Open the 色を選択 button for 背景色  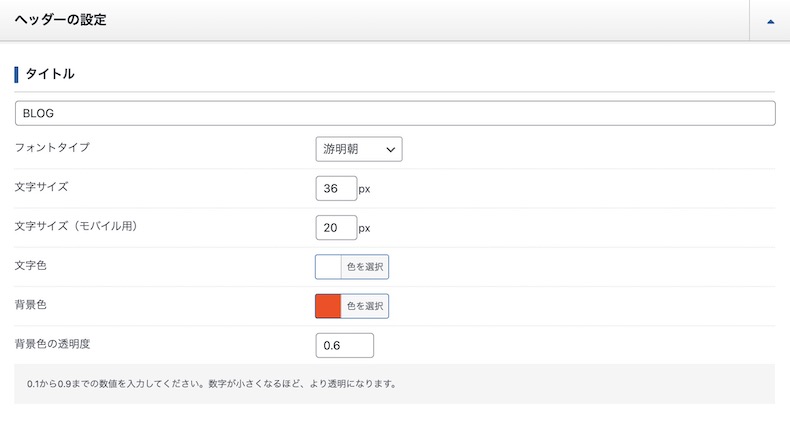[x=365, y=306]
